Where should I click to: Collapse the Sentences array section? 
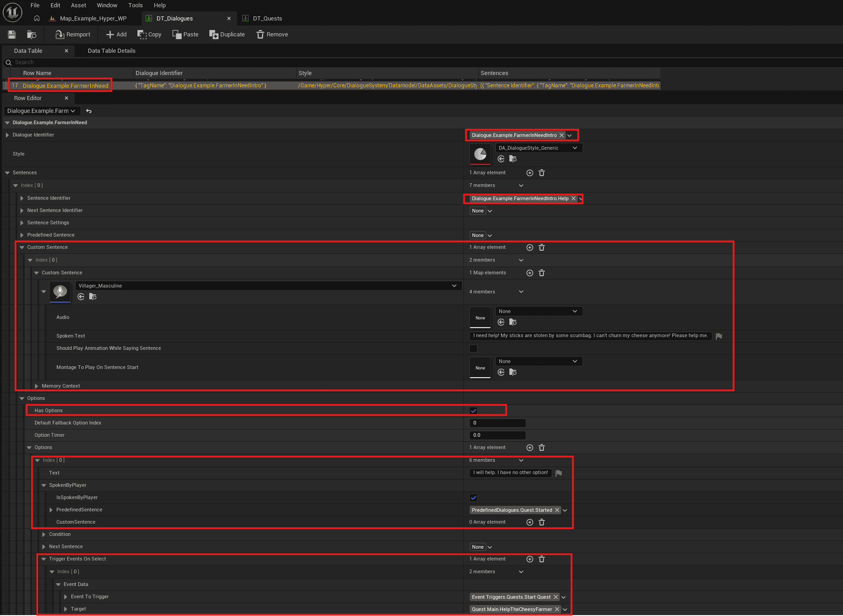point(7,173)
